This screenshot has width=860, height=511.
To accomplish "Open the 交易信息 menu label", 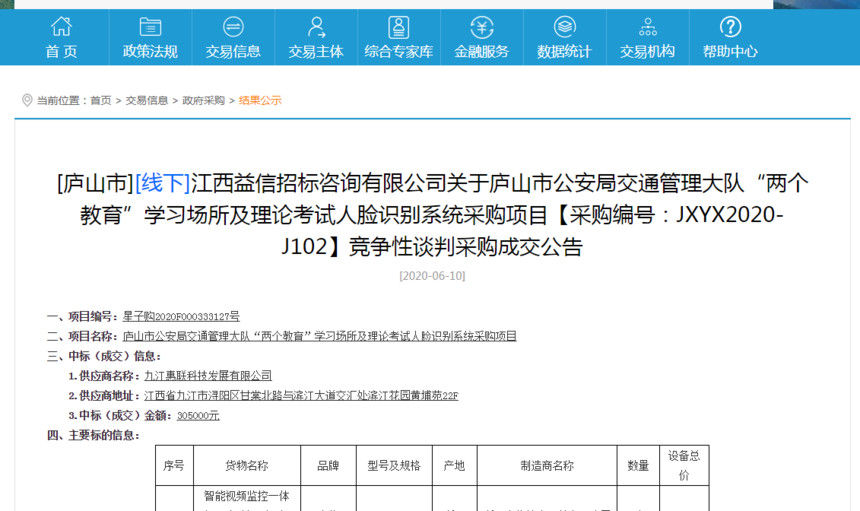I will click(x=233, y=52).
